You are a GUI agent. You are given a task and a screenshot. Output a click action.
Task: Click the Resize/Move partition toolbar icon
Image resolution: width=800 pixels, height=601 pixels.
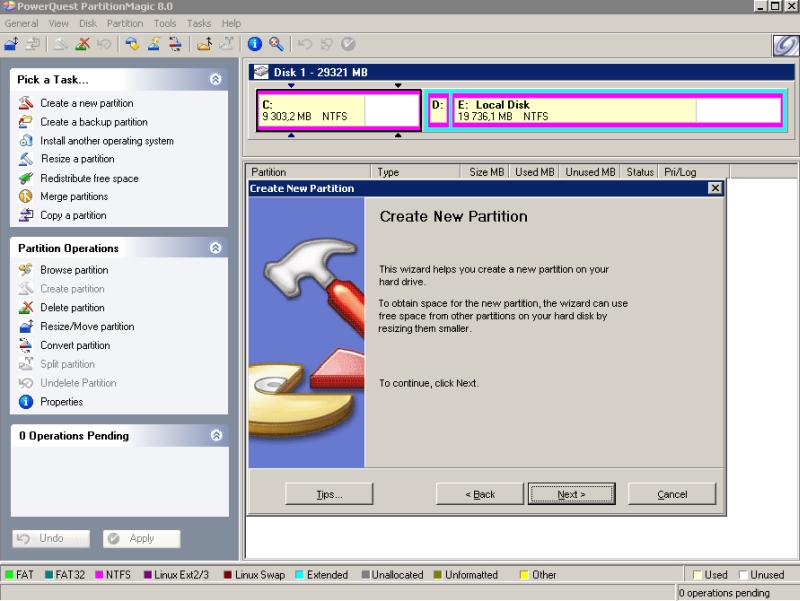11,44
